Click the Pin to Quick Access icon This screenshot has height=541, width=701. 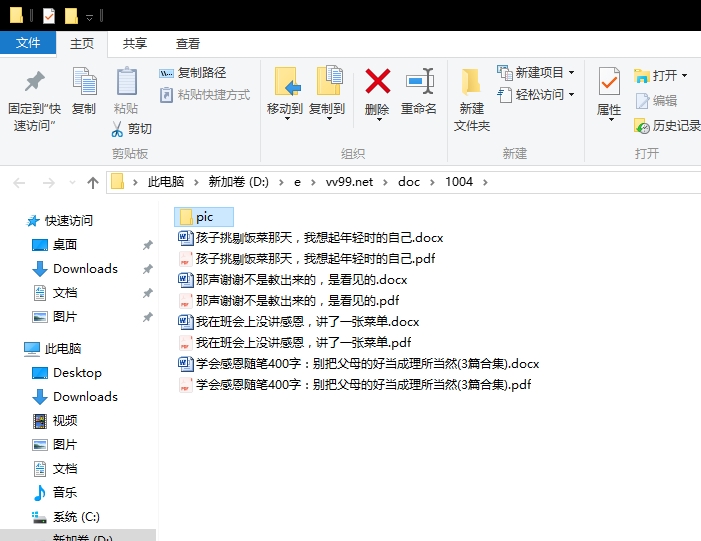pos(34,82)
